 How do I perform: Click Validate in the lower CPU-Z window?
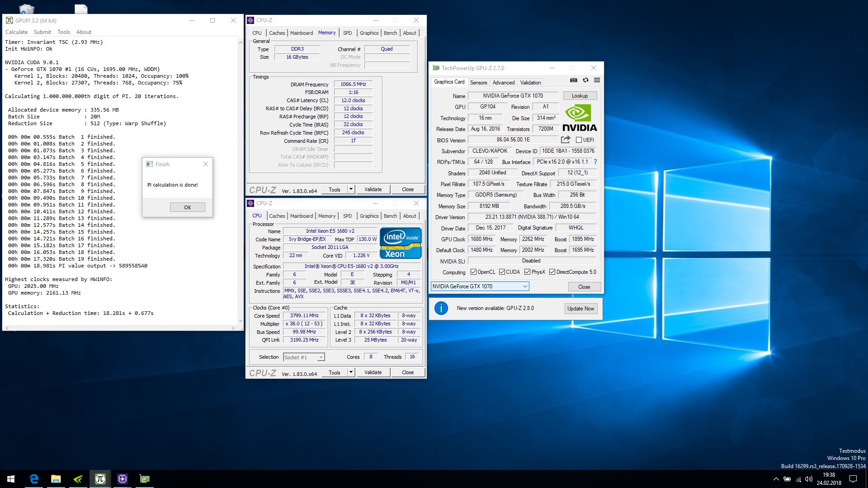click(373, 372)
